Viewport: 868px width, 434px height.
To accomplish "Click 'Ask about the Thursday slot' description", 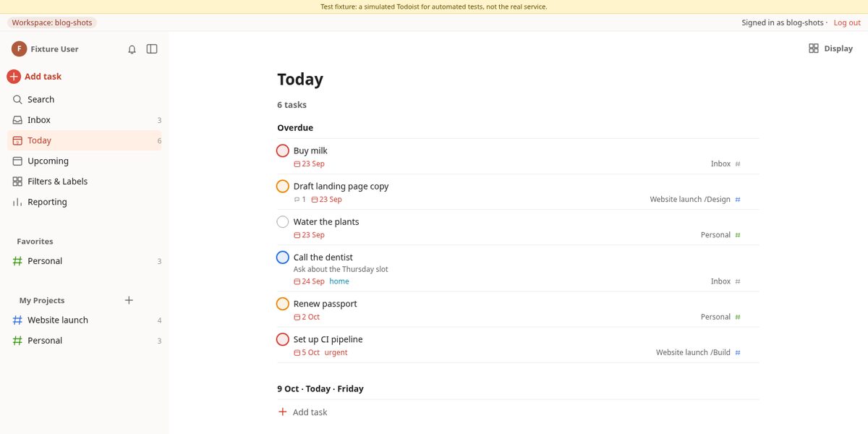I will (341, 269).
